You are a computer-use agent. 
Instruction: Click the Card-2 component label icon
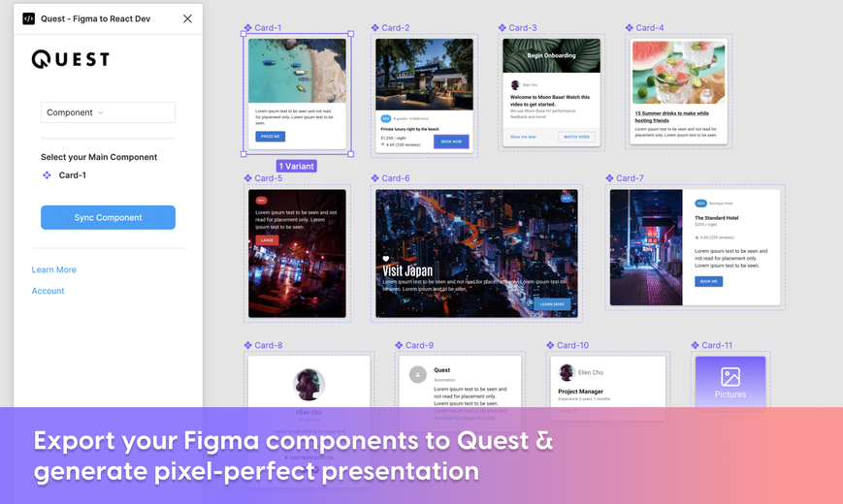point(374,27)
